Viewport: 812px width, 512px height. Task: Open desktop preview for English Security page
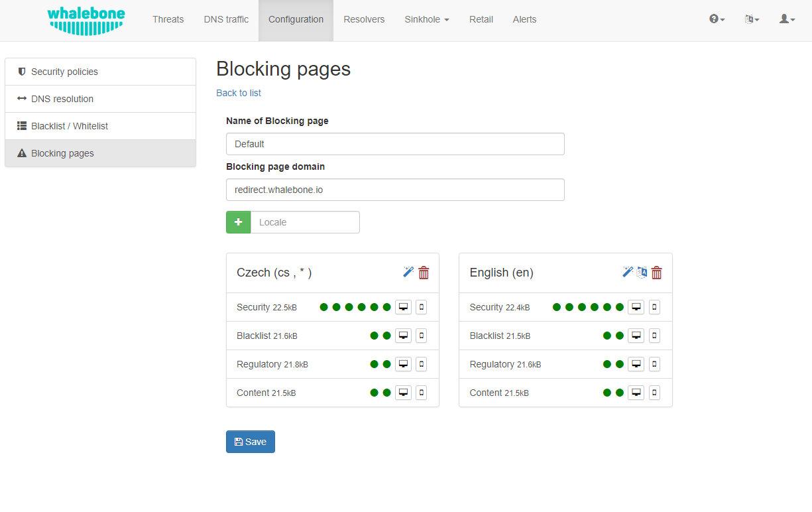636,307
